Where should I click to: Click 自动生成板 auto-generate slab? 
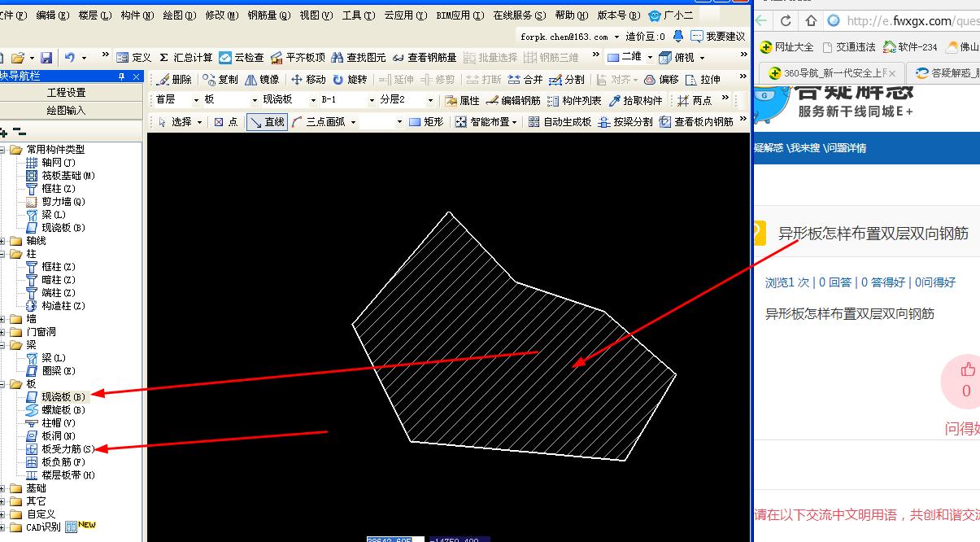(560, 122)
